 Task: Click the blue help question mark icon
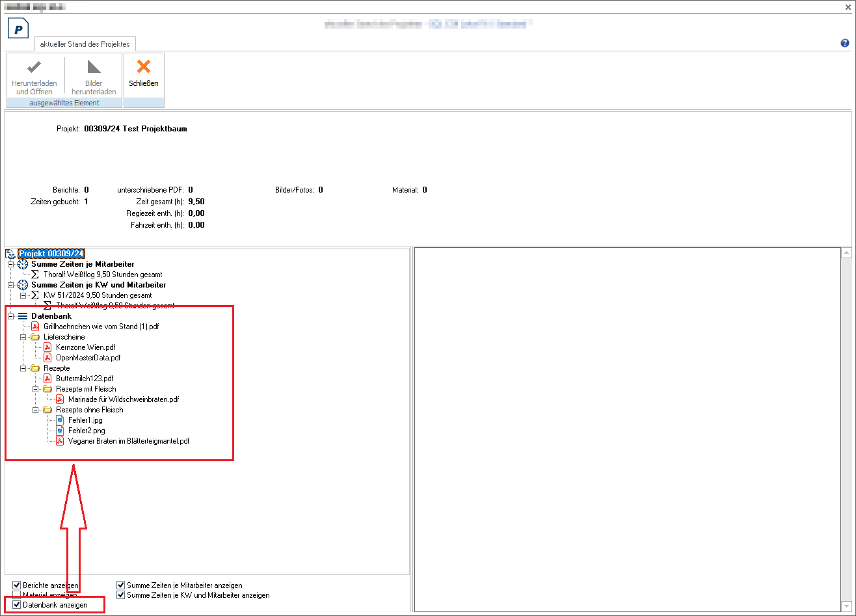[845, 43]
